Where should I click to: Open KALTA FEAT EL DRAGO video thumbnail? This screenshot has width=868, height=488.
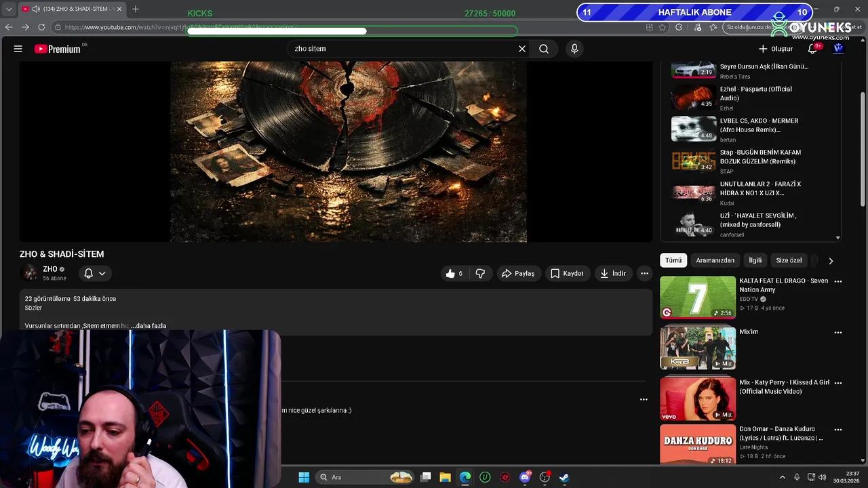coord(698,297)
